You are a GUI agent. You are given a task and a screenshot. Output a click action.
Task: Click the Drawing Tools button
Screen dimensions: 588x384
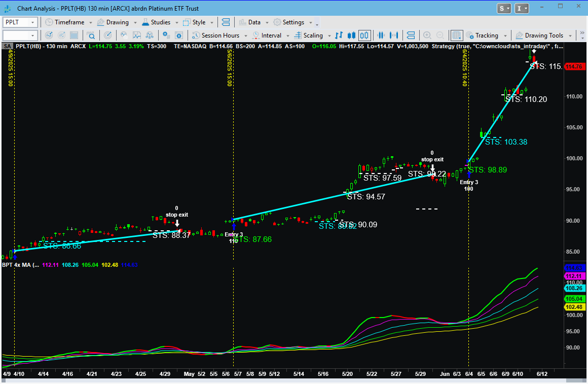tap(539, 36)
